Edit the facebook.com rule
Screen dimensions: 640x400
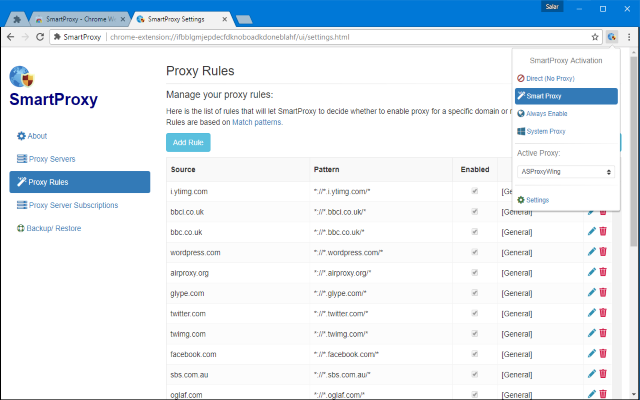pyautogui.click(x=591, y=354)
